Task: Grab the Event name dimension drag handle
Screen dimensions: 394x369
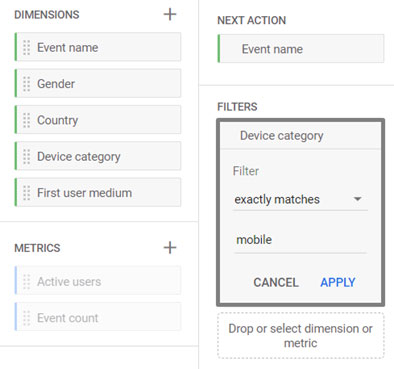Action: (26, 47)
